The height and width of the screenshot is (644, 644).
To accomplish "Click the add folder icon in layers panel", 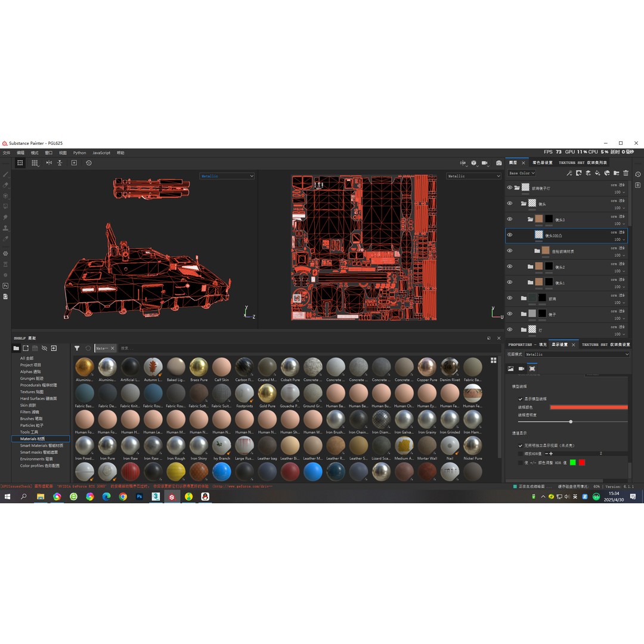I will click(617, 174).
